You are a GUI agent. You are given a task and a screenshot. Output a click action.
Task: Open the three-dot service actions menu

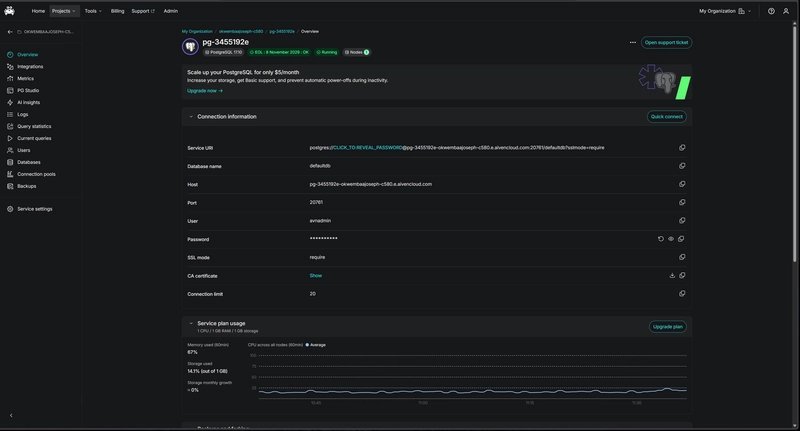633,42
